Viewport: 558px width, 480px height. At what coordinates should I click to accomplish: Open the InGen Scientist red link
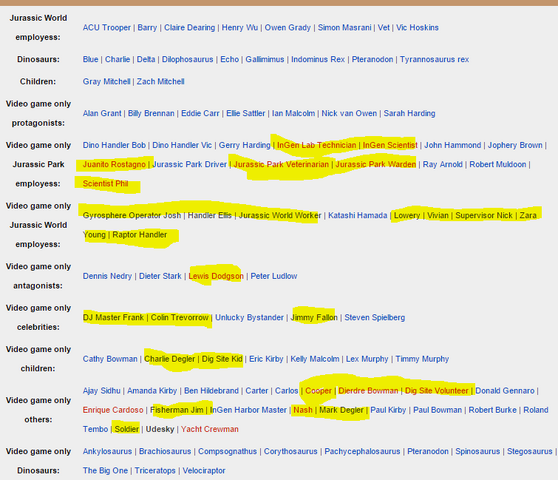(x=390, y=145)
